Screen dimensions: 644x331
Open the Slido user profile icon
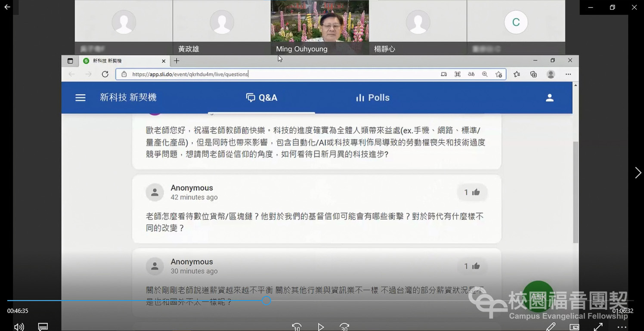550,98
